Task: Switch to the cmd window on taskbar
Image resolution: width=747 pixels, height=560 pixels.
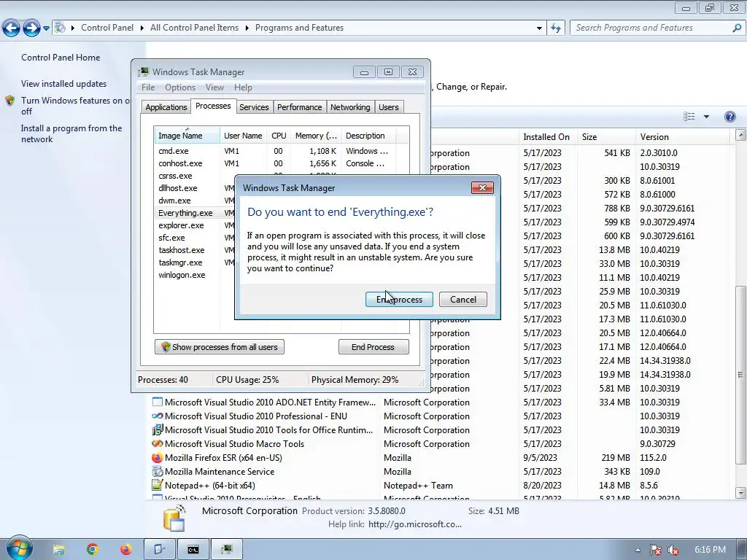Action: pyautogui.click(x=193, y=550)
